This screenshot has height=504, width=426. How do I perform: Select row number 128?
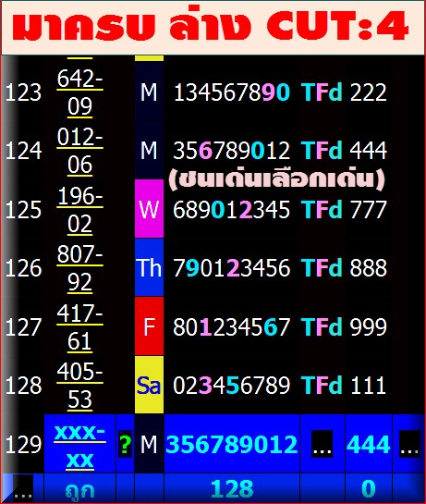[23, 386]
